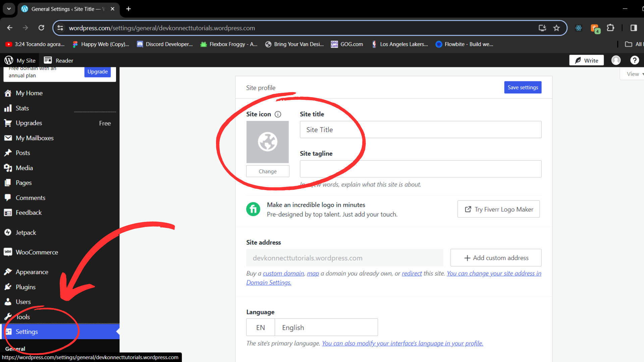This screenshot has height=362, width=644.
Task: Open a new browser tab
Action: [x=128, y=9]
